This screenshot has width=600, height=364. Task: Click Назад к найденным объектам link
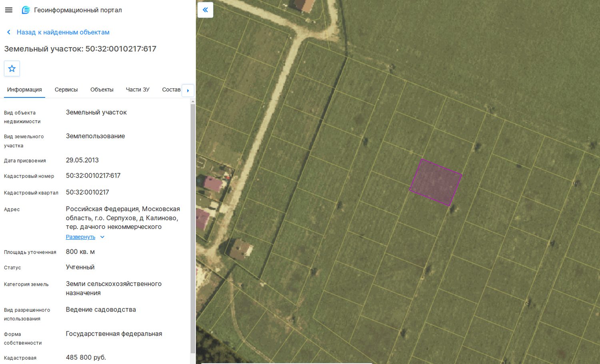point(63,32)
